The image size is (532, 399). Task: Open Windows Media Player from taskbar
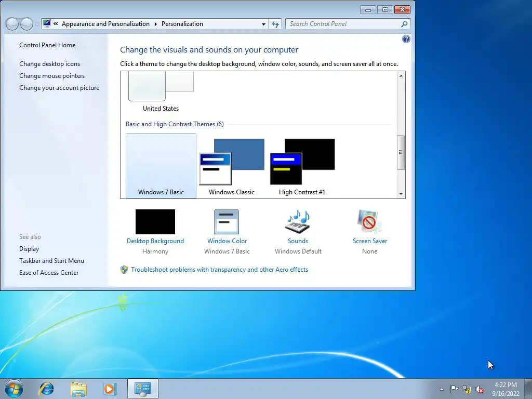click(110, 389)
